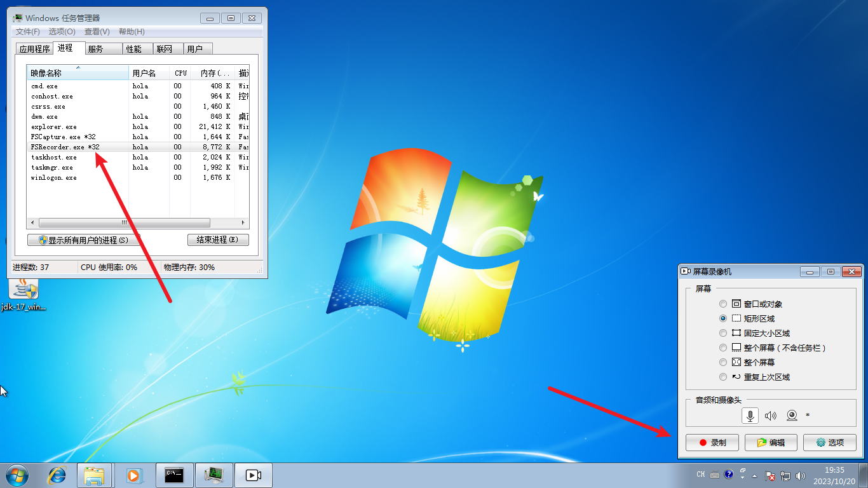Select the webcam icon in 音频和摄像头 section

point(791,415)
